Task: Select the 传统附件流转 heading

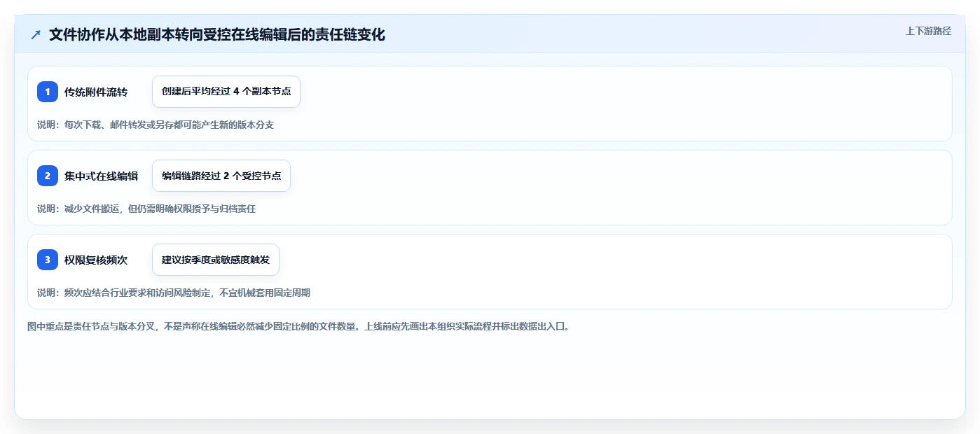Action: pos(96,92)
